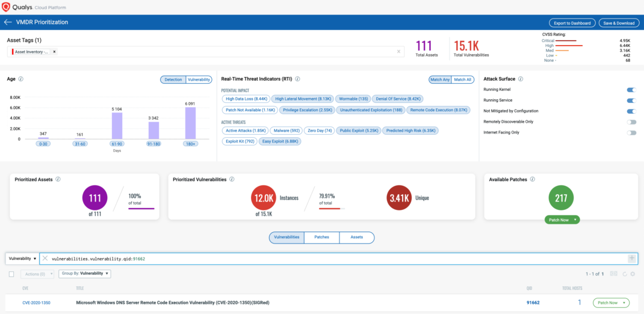Expand the Group By Vulnerability dropdown

click(84, 274)
